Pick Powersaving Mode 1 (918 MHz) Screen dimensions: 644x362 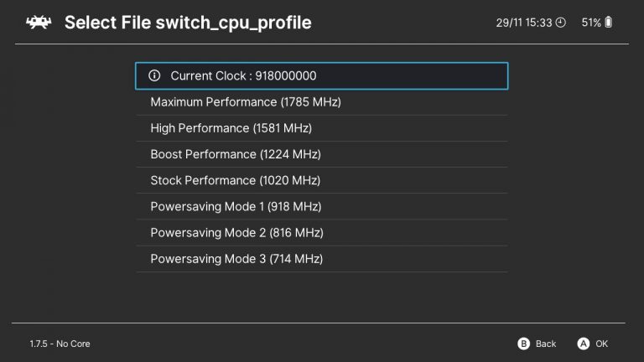[x=235, y=206]
